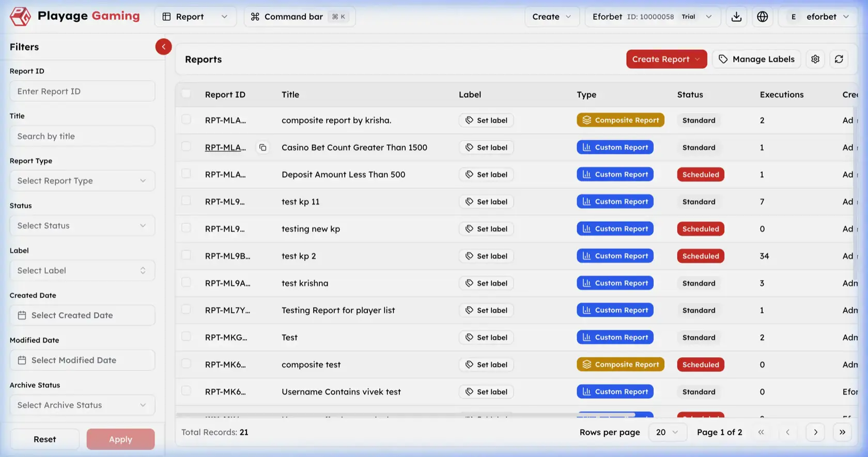Open Select Label dropdown
The height and width of the screenshot is (457, 868).
[x=82, y=270]
